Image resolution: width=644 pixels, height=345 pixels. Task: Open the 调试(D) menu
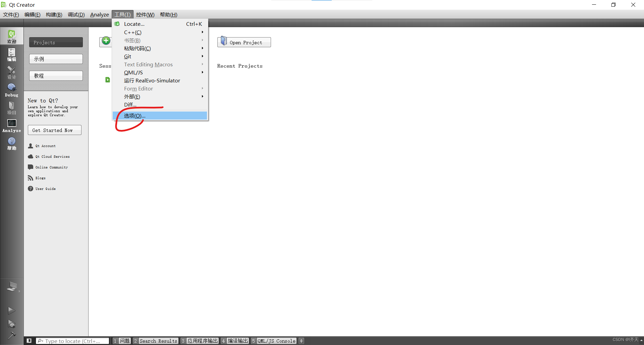click(76, 15)
